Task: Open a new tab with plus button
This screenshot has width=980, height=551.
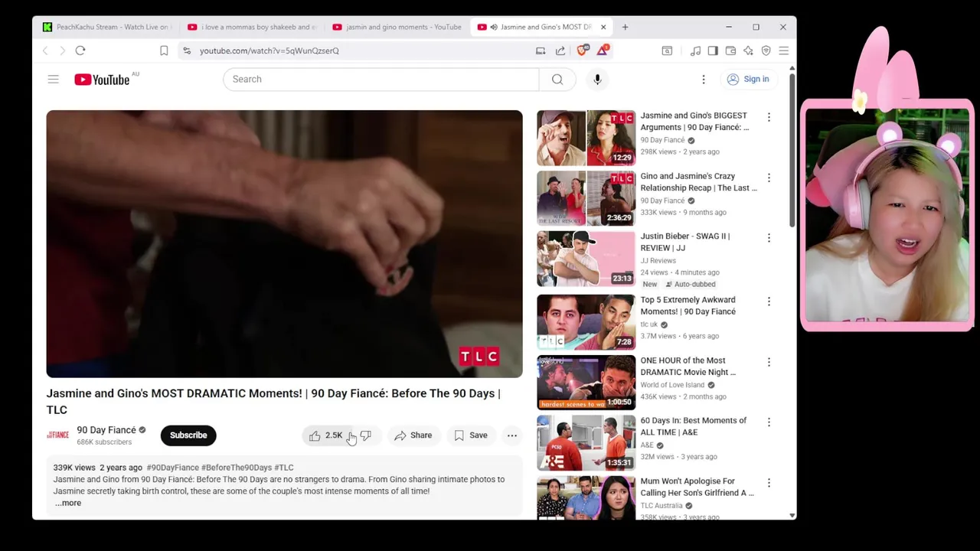Action: (x=625, y=27)
